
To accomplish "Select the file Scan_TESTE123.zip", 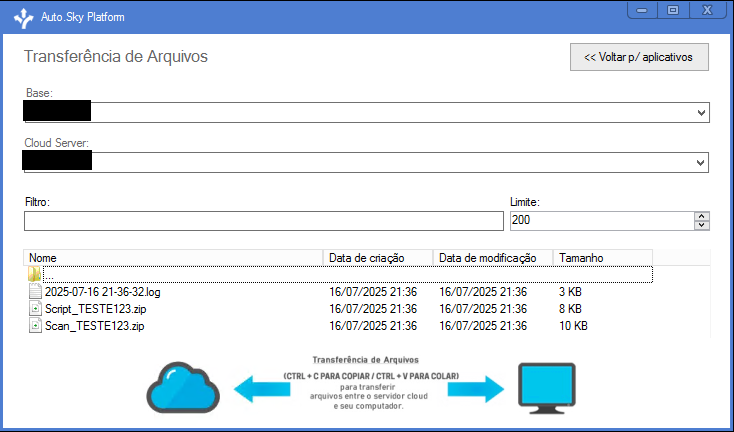I will tap(95, 326).
